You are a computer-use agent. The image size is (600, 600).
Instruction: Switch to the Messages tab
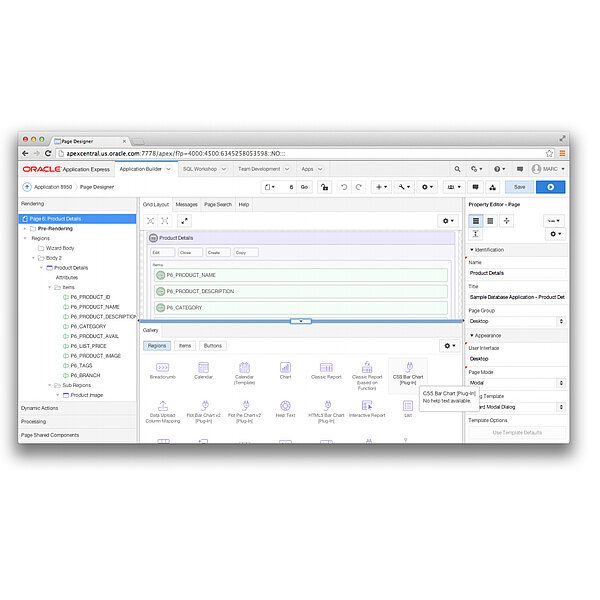[186, 204]
